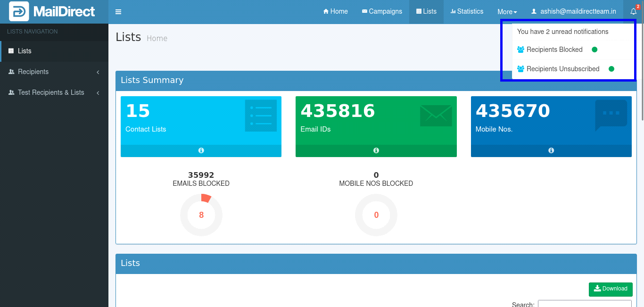Click info icon under Mobile Nos. card
The width and height of the screenshot is (644, 307).
click(x=551, y=150)
